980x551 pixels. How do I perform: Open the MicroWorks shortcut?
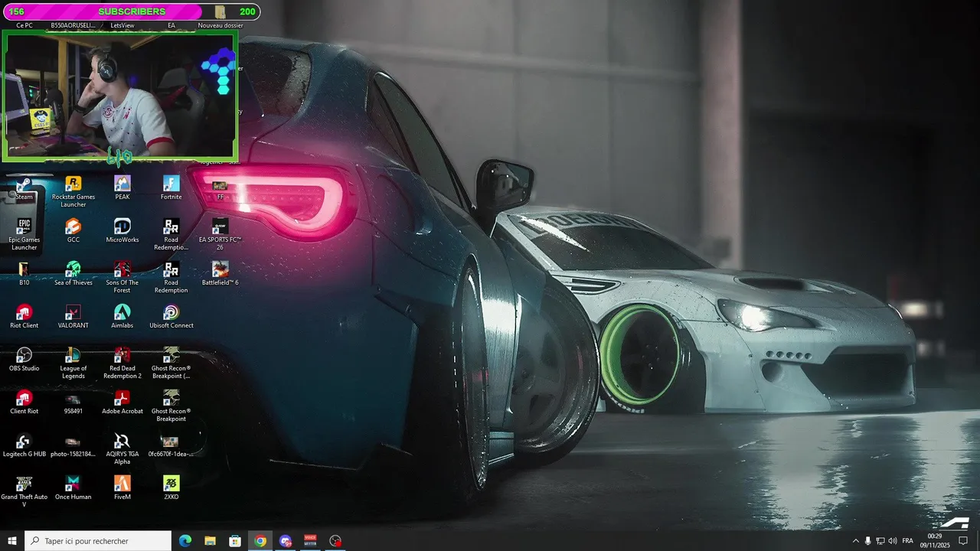point(122,231)
